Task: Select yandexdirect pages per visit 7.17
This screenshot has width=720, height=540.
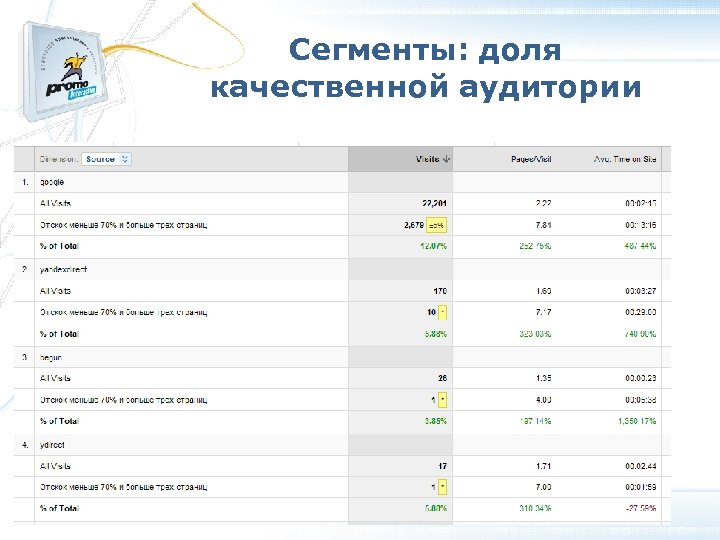Action: coord(543,312)
